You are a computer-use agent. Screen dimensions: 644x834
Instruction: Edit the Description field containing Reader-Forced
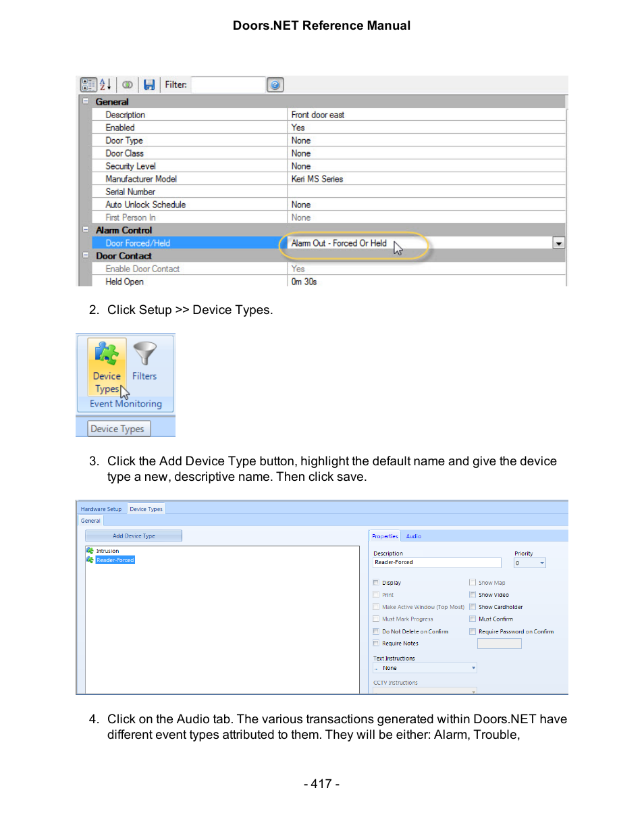(x=437, y=563)
